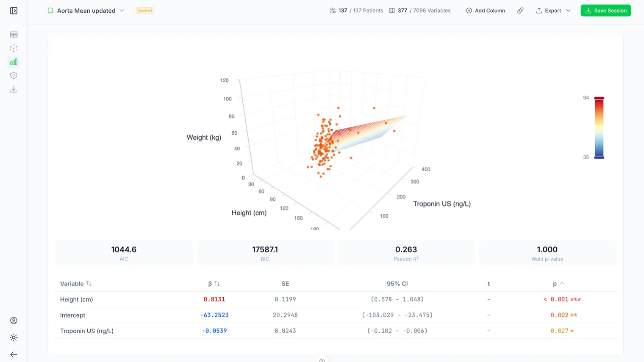The image size is (644, 362).
Task: Click the color scale bar legend
Action: click(x=599, y=128)
